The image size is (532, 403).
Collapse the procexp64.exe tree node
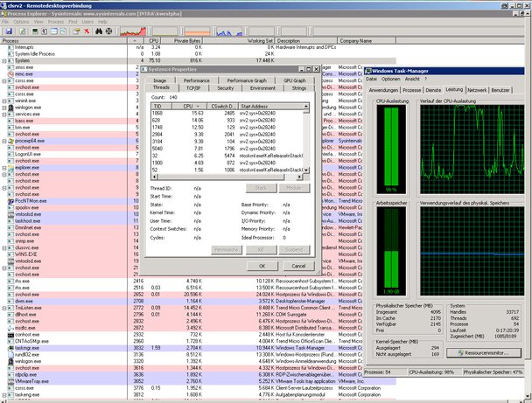click(x=4, y=141)
